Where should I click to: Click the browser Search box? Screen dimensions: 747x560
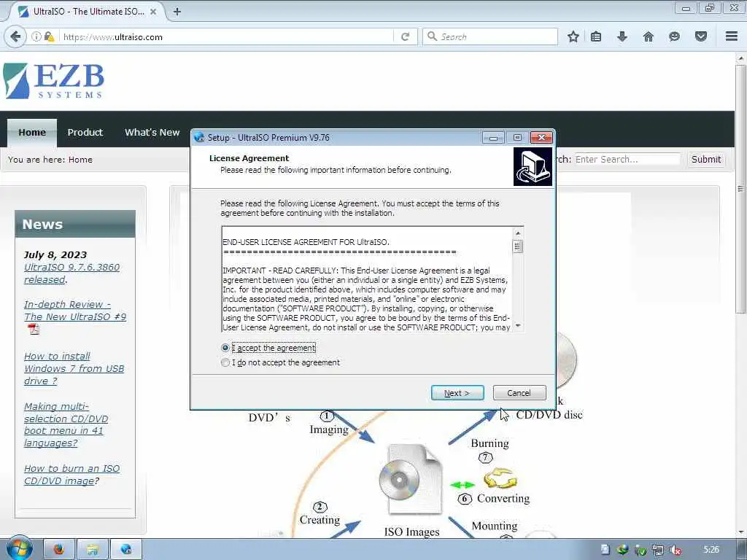[489, 36]
